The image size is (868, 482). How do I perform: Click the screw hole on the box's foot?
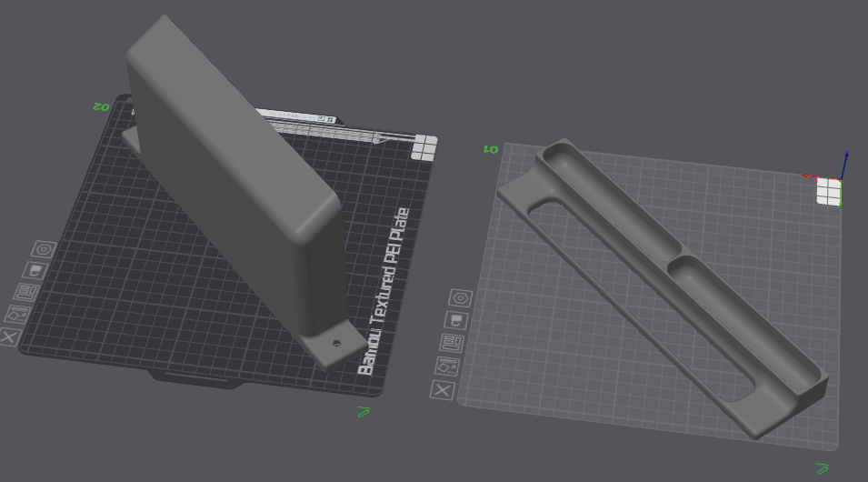tap(336, 344)
